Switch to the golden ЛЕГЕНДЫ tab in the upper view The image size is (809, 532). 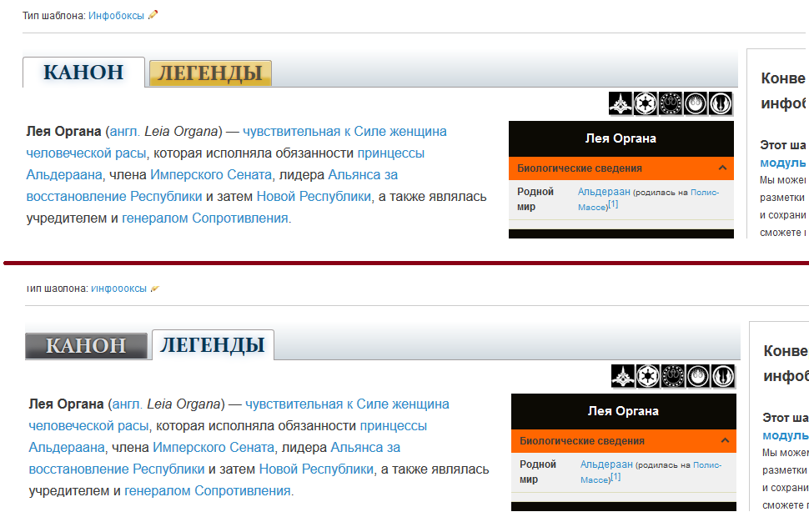(x=210, y=73)
